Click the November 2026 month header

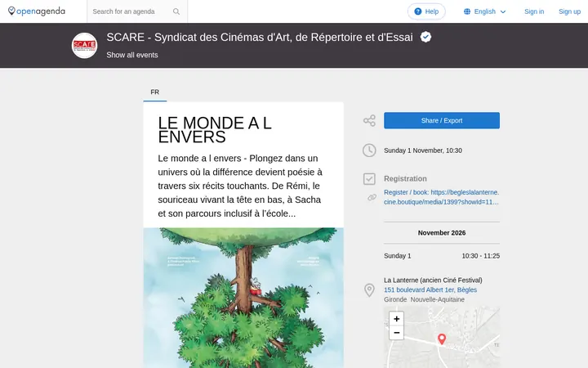point(441,233)
